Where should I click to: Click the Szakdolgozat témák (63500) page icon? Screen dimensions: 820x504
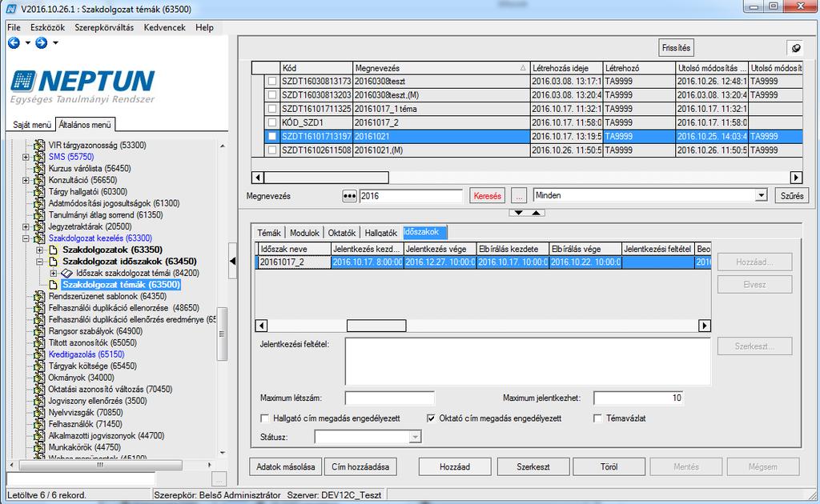pos(53,285)
